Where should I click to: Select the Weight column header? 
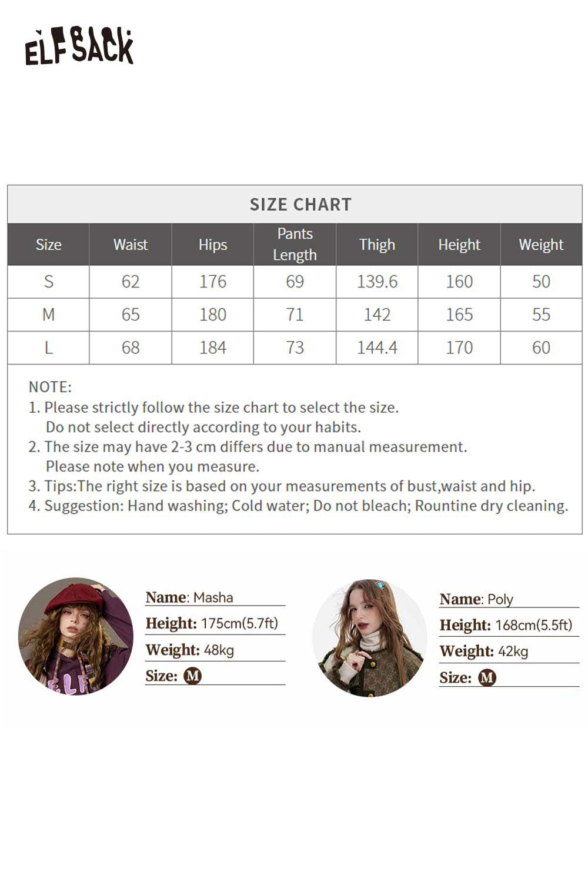click(x=541, y=245)
